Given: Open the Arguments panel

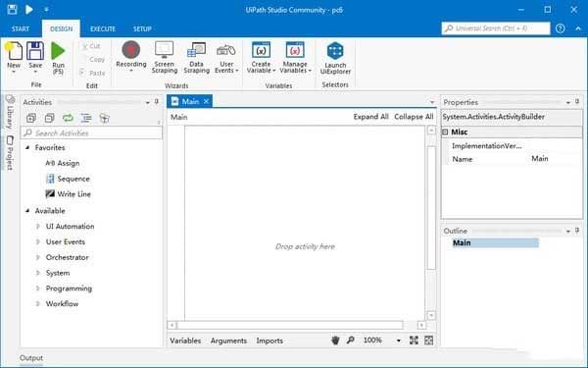Looking at the screenshot, I should tap(228, 341).
